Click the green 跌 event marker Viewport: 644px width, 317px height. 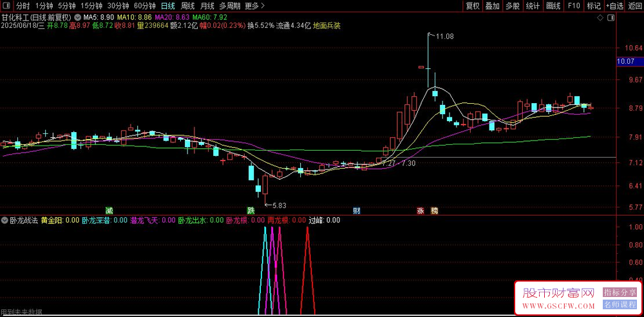coord(251,211)
